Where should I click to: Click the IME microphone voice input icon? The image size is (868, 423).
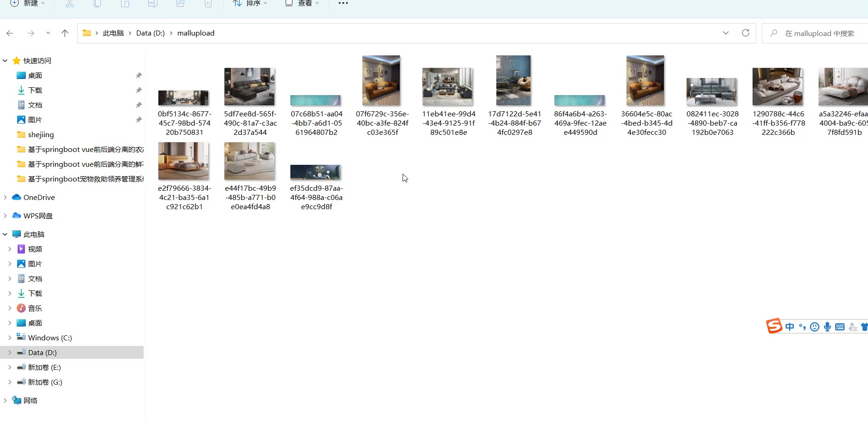[827, 327]
